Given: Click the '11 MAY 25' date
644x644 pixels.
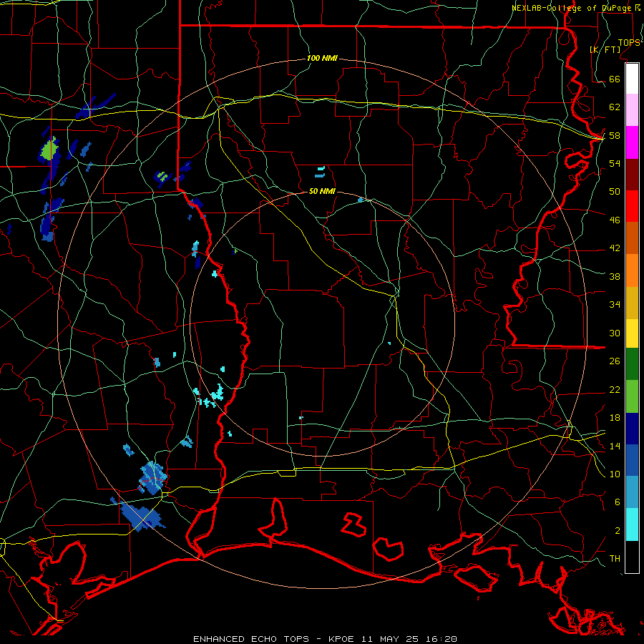Looking at the screenshot, I should click(x=390, y=639).
